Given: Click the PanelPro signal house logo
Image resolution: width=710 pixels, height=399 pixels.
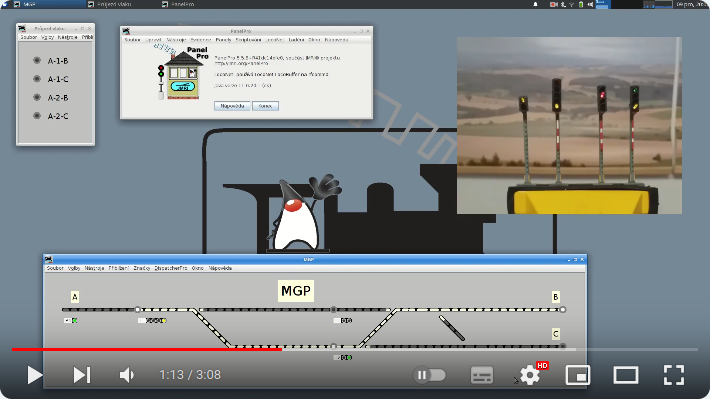Looking at the screenshot, I should point(182,72).
